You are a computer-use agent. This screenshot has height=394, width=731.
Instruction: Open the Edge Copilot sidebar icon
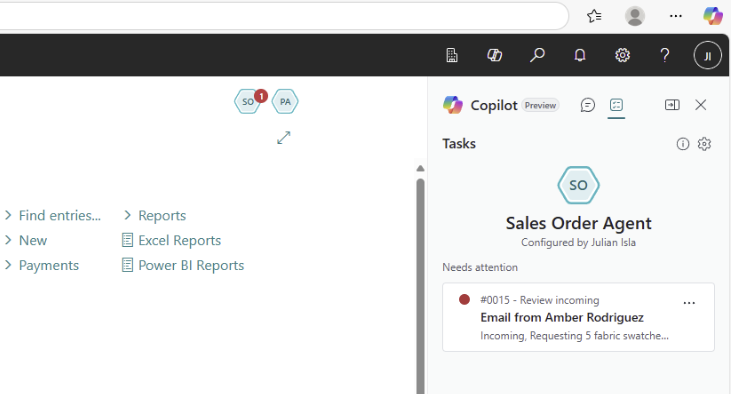click(x=713, y=16)
